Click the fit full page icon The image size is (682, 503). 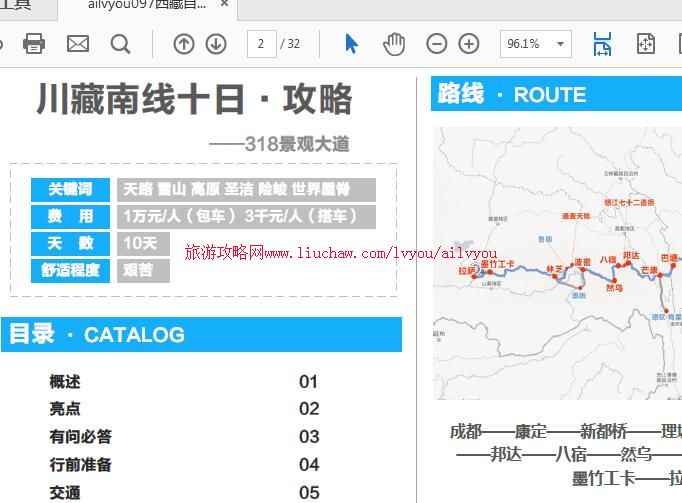point(646,44)
